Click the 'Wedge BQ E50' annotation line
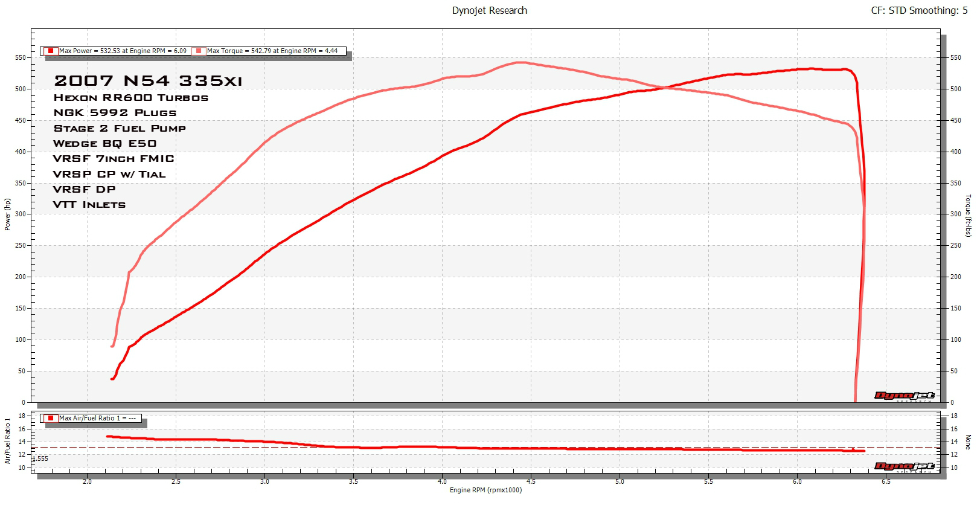This screenshot has height=508, width=980. click(105, 144)
